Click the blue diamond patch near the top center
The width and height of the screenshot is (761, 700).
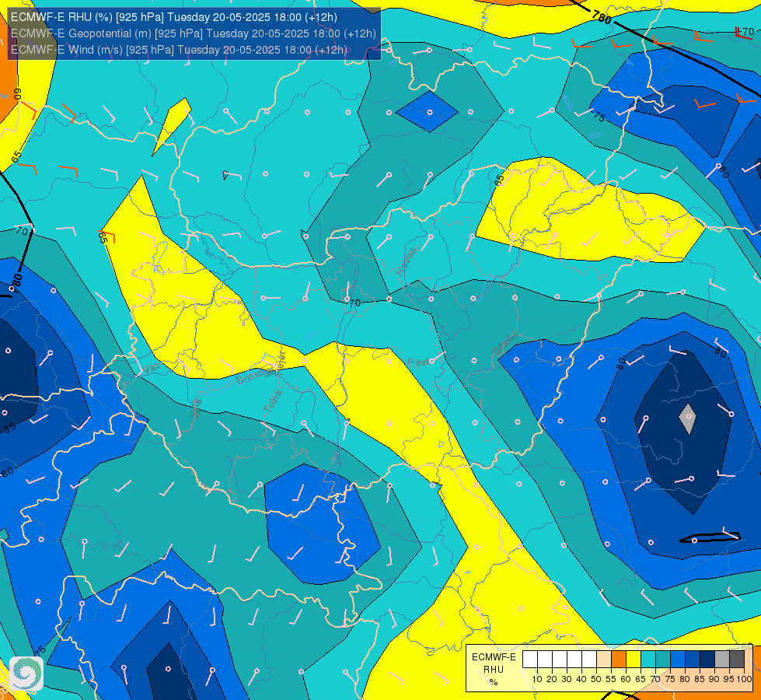coord(427,111)
